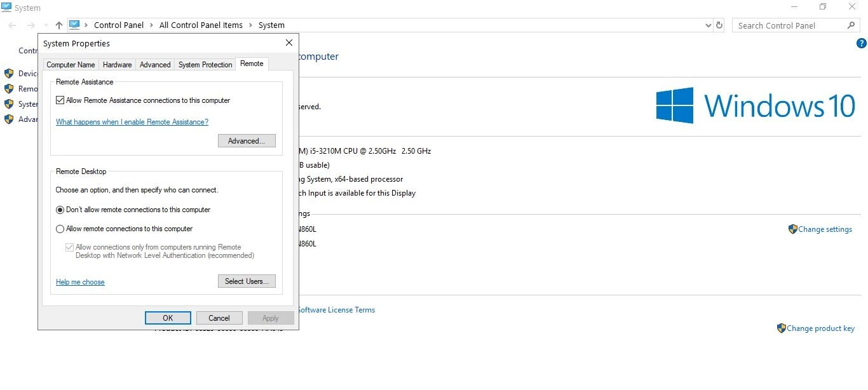Click the shield icon beside the "Remo" sidebar entry

point(9,89)
